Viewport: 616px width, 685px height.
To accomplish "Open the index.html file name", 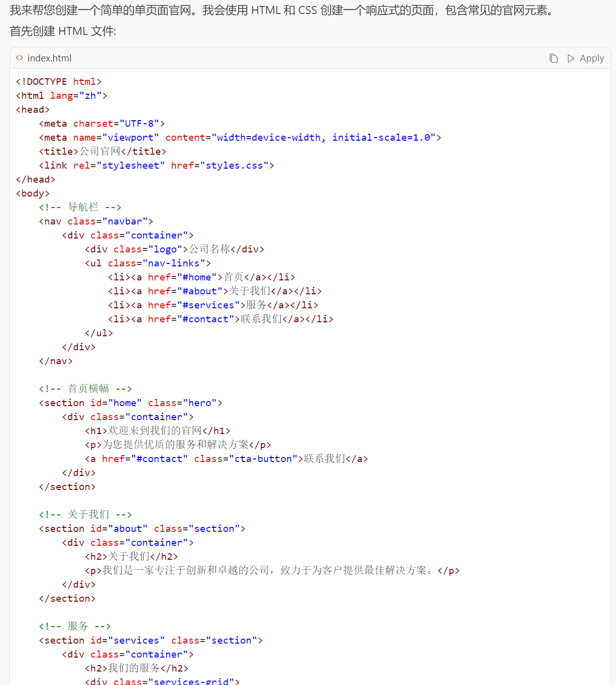I will point(49,58).
